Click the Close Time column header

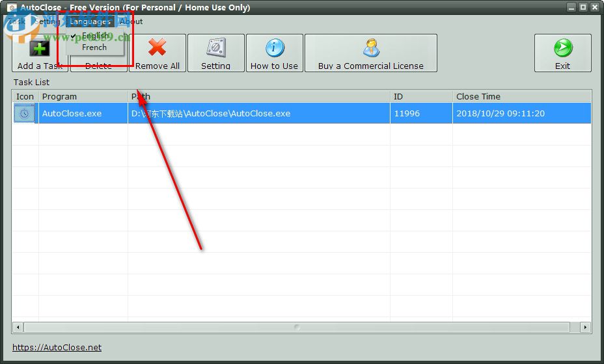pos(522,97)
